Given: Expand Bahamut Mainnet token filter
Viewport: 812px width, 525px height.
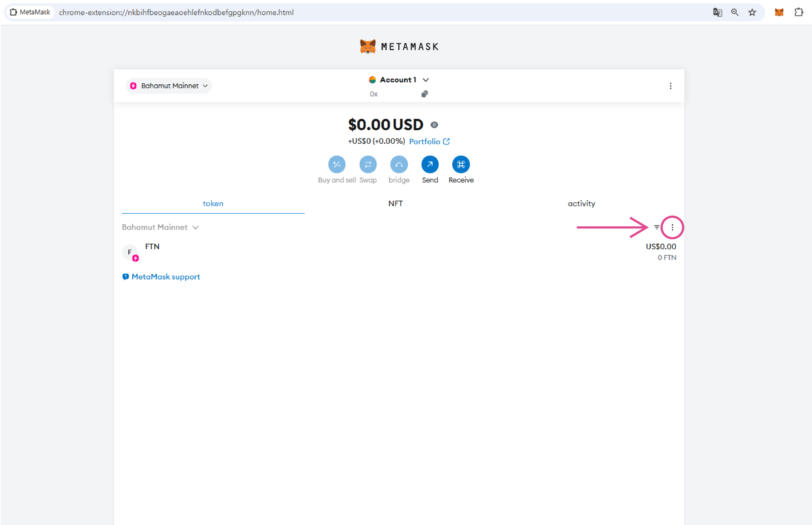Looking at the screenshot, I should click(x=160, y=227).
